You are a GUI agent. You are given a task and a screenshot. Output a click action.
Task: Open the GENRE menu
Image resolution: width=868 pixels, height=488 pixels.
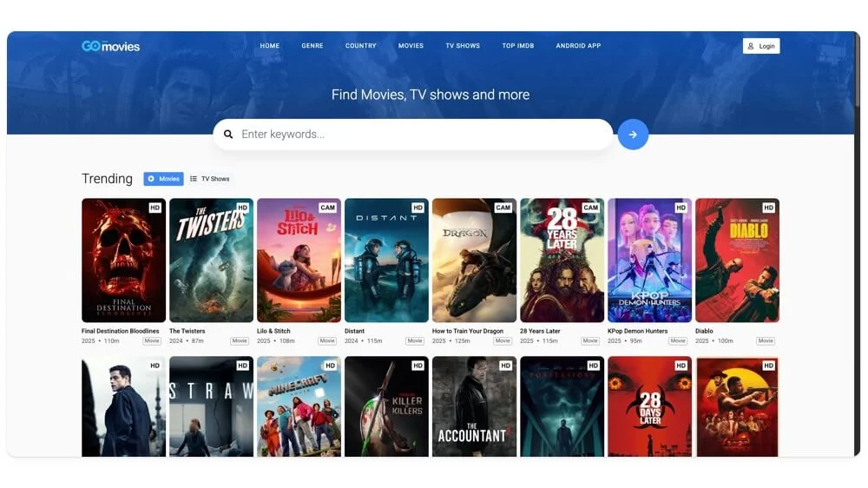point(312,46)
